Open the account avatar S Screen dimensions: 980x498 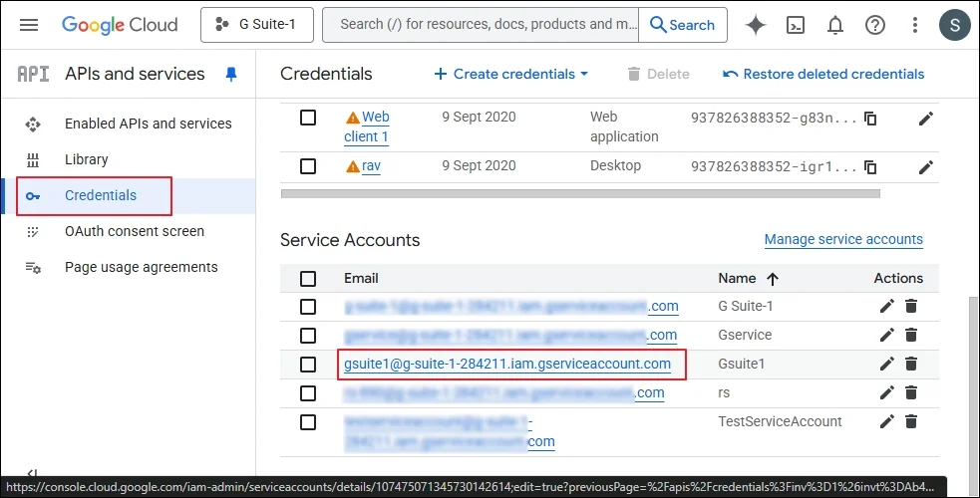click(954, 25)
